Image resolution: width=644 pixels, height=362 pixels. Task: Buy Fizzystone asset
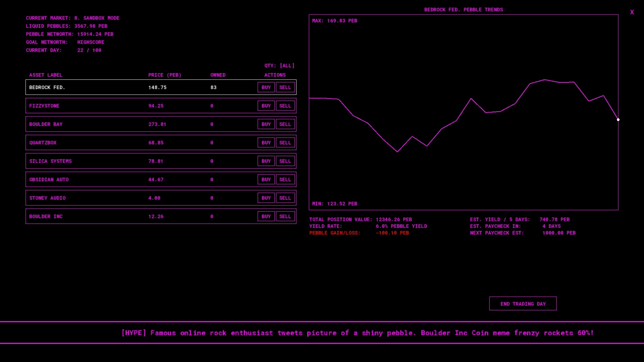[x=266, y=106]
